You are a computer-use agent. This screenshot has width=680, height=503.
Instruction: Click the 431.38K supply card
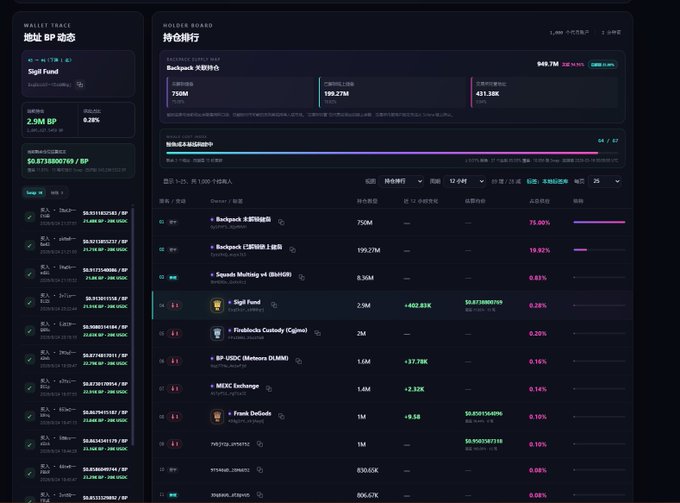544,92
